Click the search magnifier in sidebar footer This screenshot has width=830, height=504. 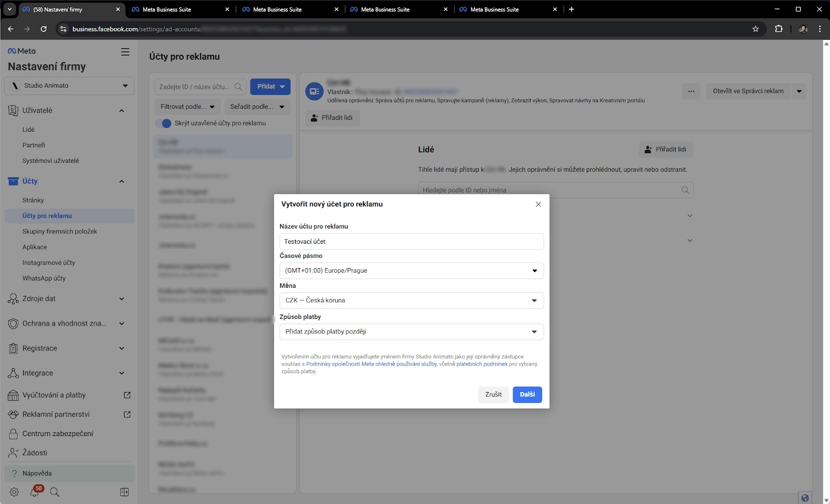pos(54,492)
